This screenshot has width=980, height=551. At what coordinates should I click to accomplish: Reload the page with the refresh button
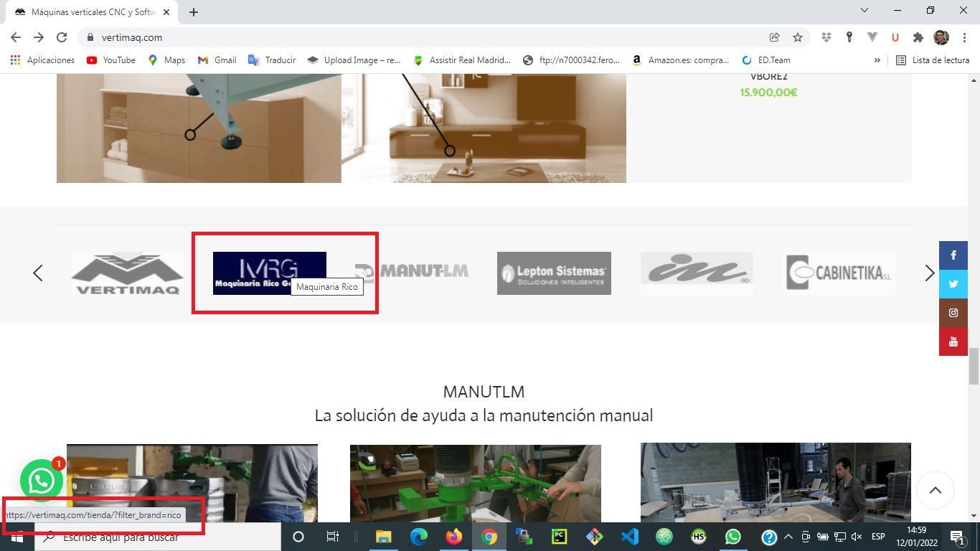(x=62, y=37)
